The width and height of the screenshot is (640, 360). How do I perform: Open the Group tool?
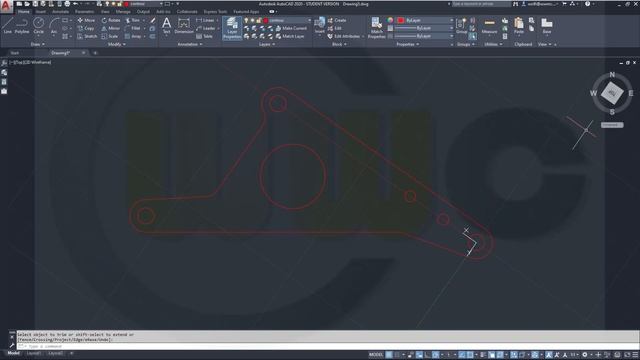[461, 25]
